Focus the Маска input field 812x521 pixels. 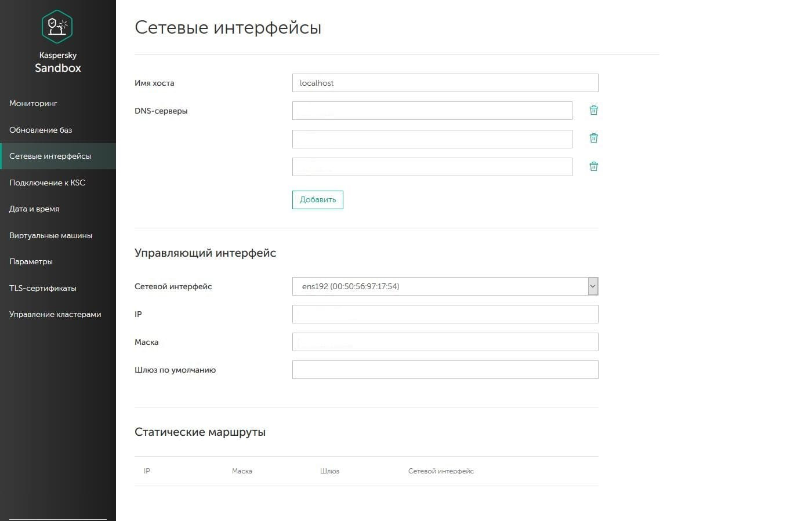[x=445, y=342]
